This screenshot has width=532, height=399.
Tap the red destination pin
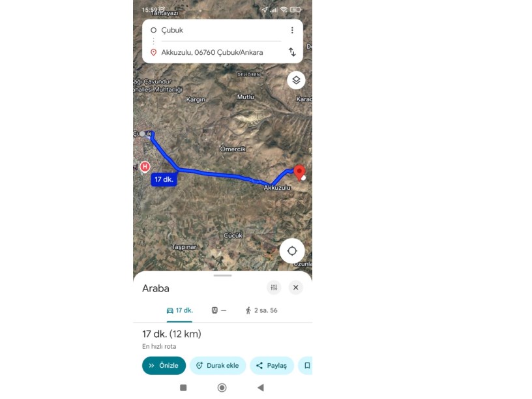click(x=299, y=172)
